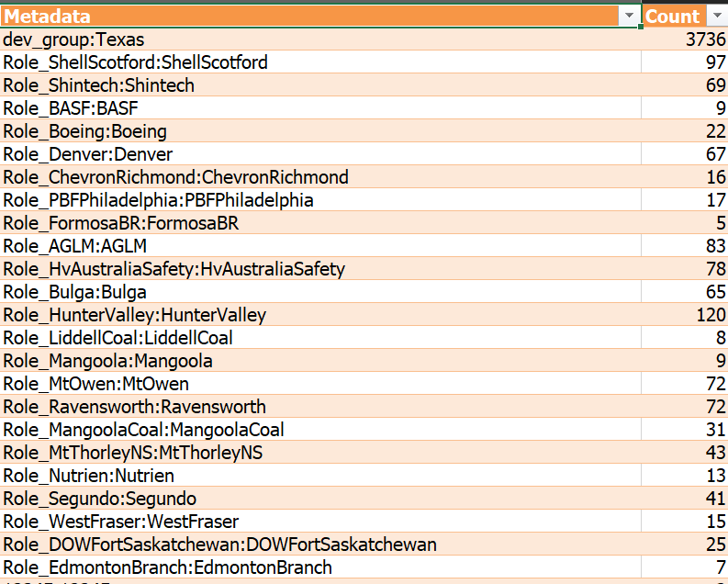Select count value 97
Viewport: 728px width, 584px height.
pyautogui.click(x=685, y=62)
